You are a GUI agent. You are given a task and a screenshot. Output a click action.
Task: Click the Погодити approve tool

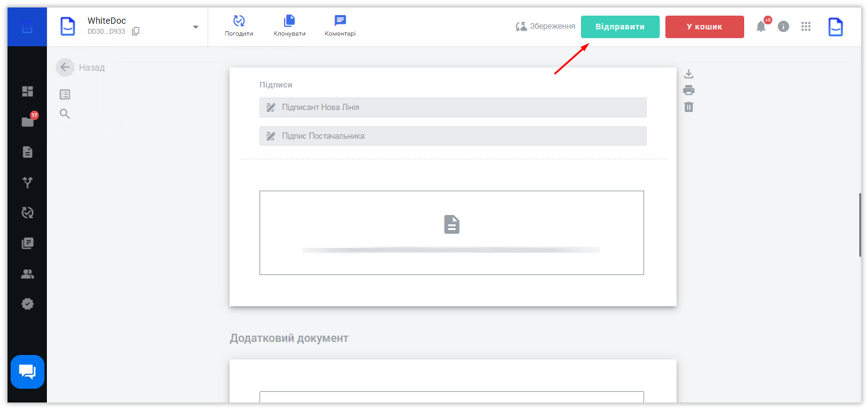pos(239,26)
